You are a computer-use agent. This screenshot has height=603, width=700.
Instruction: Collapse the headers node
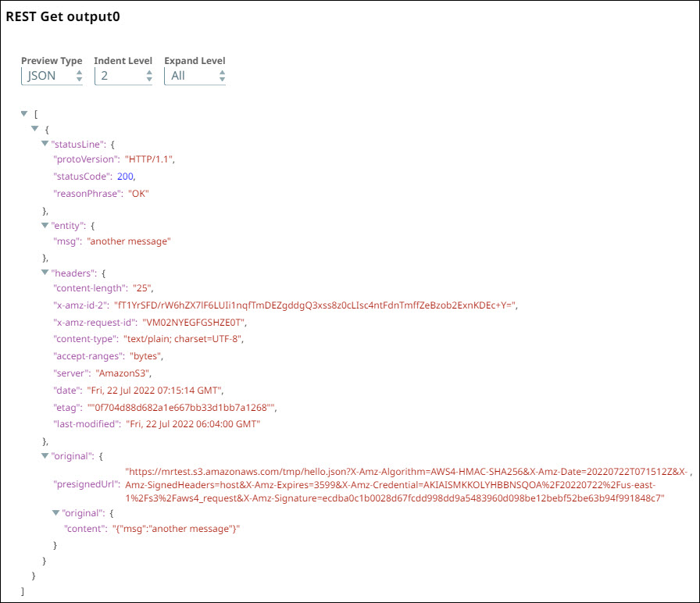click(45, 273)
